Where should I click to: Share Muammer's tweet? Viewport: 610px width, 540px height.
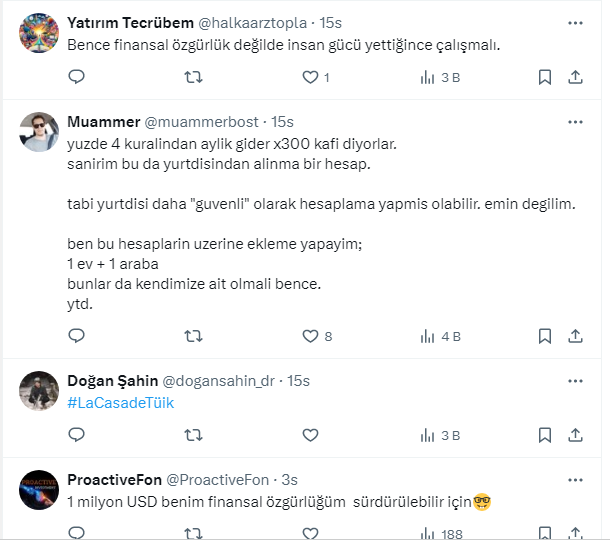pos(575,336)
